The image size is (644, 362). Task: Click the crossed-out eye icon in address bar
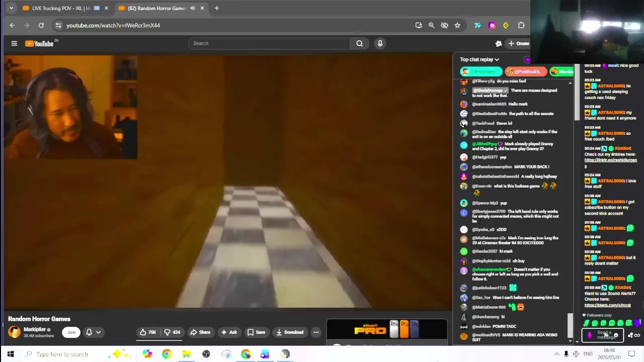tap(444, 25)
